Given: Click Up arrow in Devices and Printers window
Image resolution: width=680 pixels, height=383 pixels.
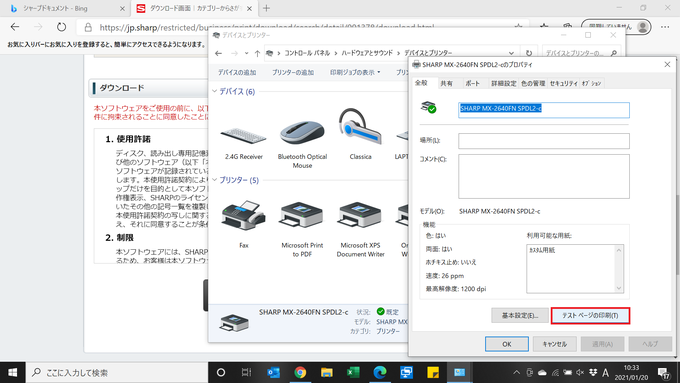Looking at the screenshot, I should tap(257, 53).
